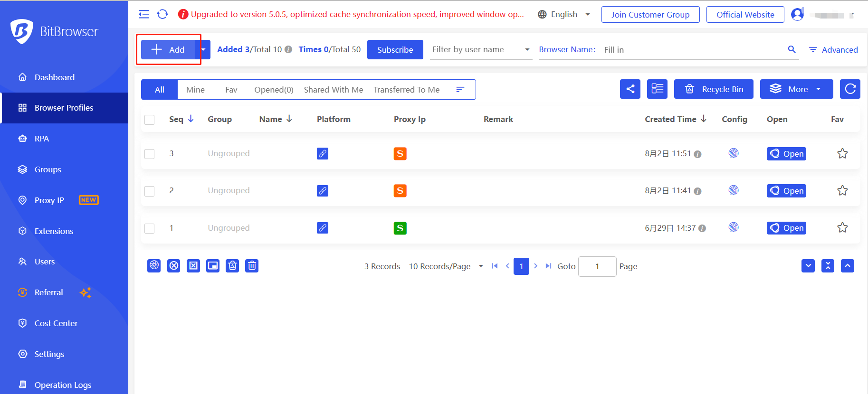Viewport: 868px width, 394px height.
Task: Click the share profiles icon button
Action: tap(630, 89)
